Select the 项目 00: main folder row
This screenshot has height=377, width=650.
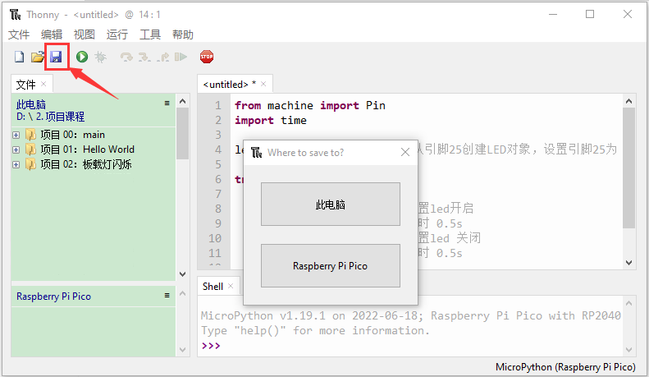tap(93, 135)
